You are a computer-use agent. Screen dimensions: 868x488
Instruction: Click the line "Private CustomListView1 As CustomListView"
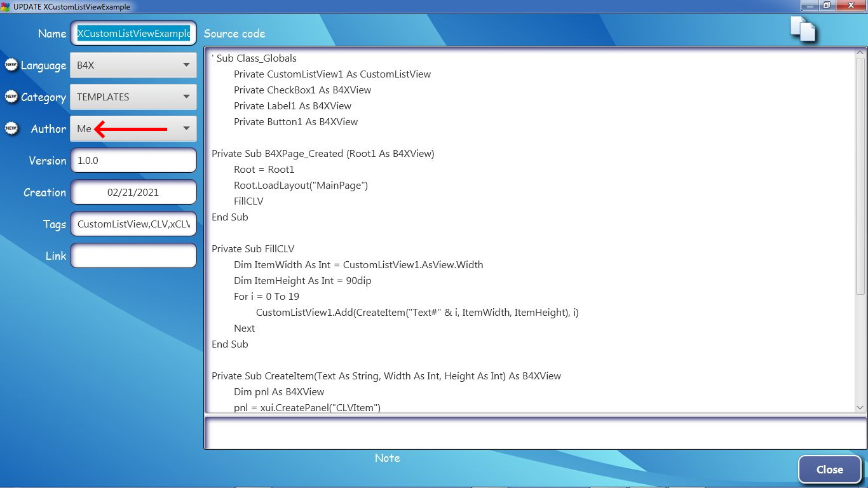(332, 74)
